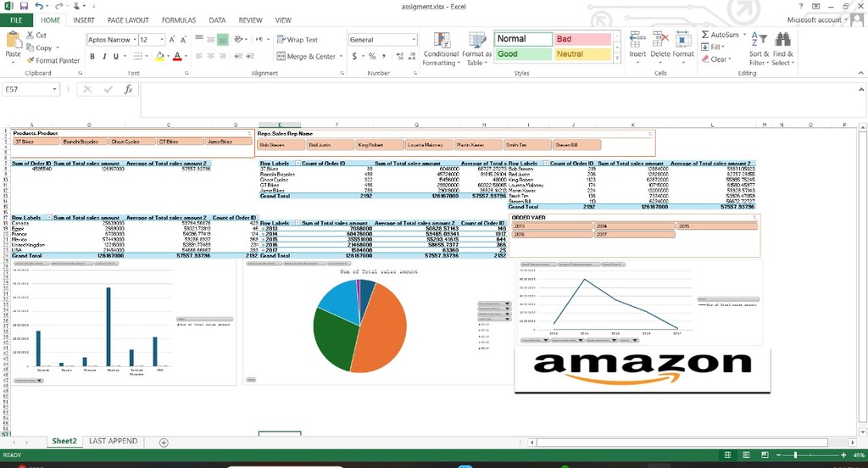Click the Save icon in title bar
Image resolution: width=868 pixels, height=468 pixels.
(x=24, y=6)
